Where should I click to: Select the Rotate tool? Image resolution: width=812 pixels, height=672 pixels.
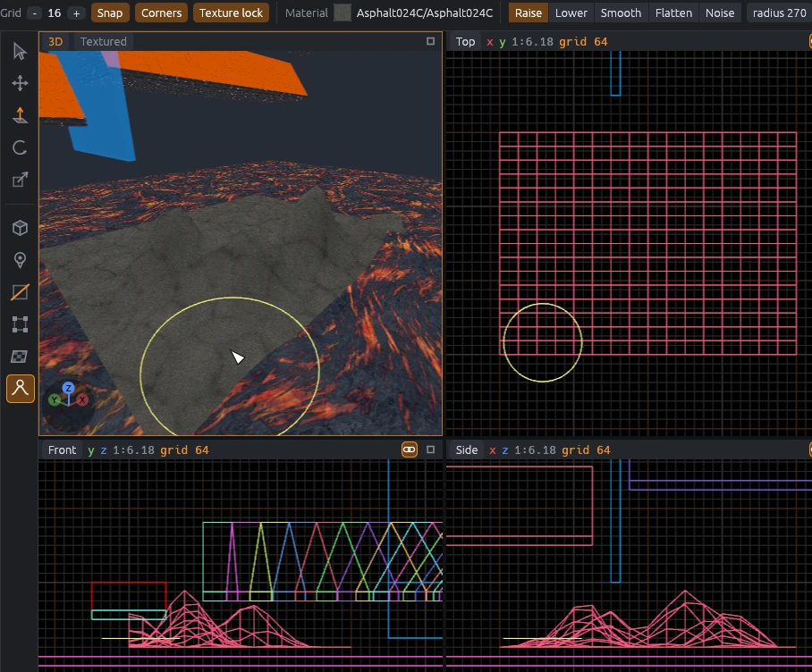point(20,147)
